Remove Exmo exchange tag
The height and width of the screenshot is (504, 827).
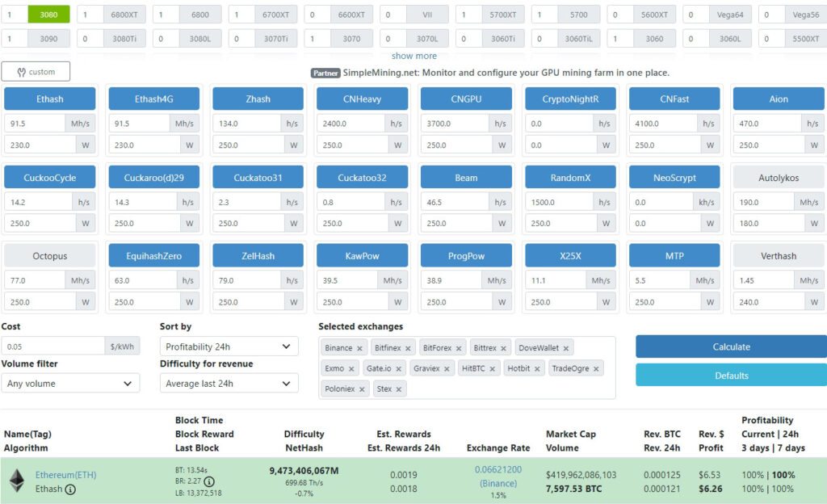[x=351, y=369]
